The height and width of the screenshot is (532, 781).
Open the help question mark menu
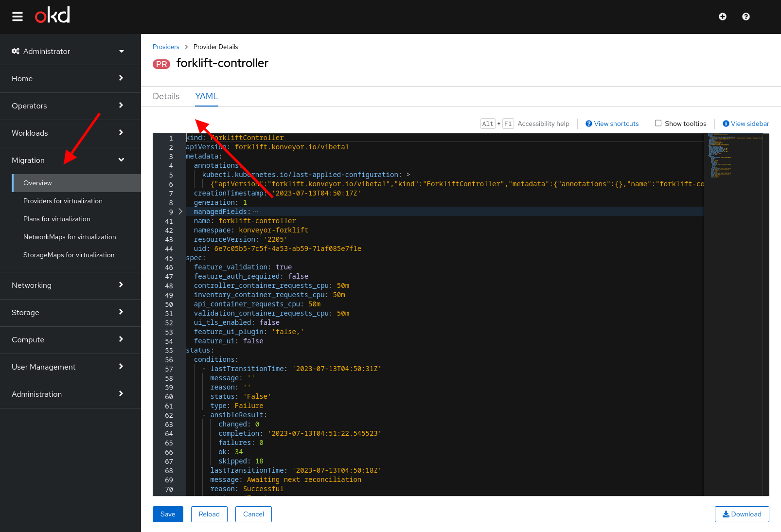[746, 17]
